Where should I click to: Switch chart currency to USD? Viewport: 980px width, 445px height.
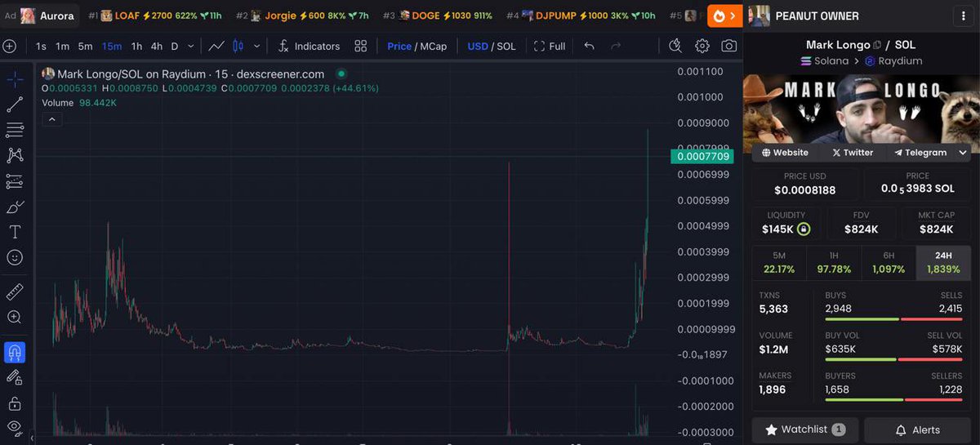tap(478, 47)
